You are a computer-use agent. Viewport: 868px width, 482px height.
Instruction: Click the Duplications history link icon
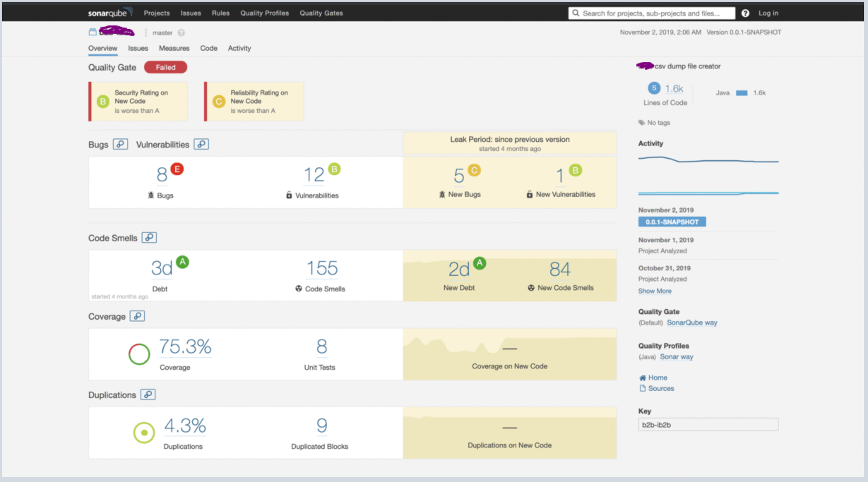pyautogui.click(x=148, y=394)
